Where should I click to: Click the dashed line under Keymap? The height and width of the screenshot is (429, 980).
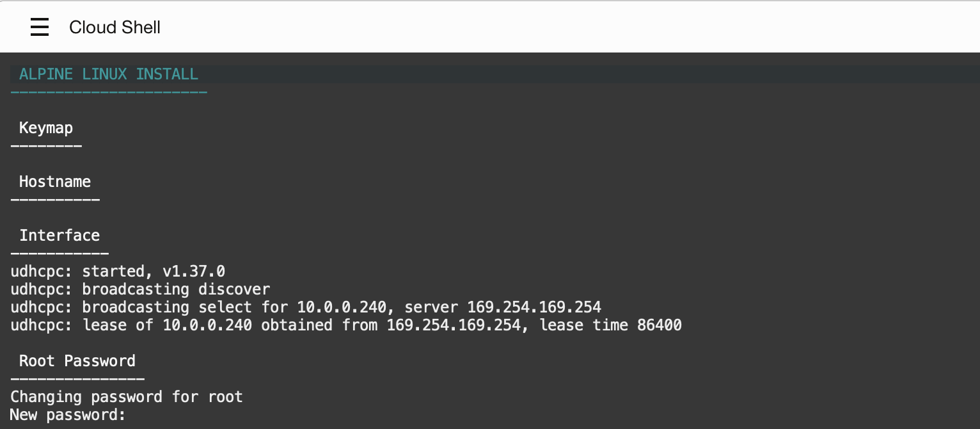coord(46,147)
